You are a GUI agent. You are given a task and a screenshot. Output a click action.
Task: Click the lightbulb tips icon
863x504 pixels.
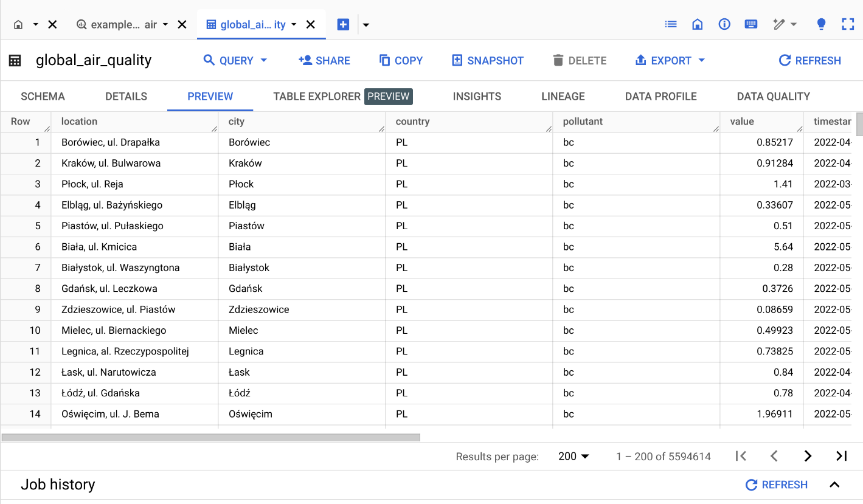821,24
